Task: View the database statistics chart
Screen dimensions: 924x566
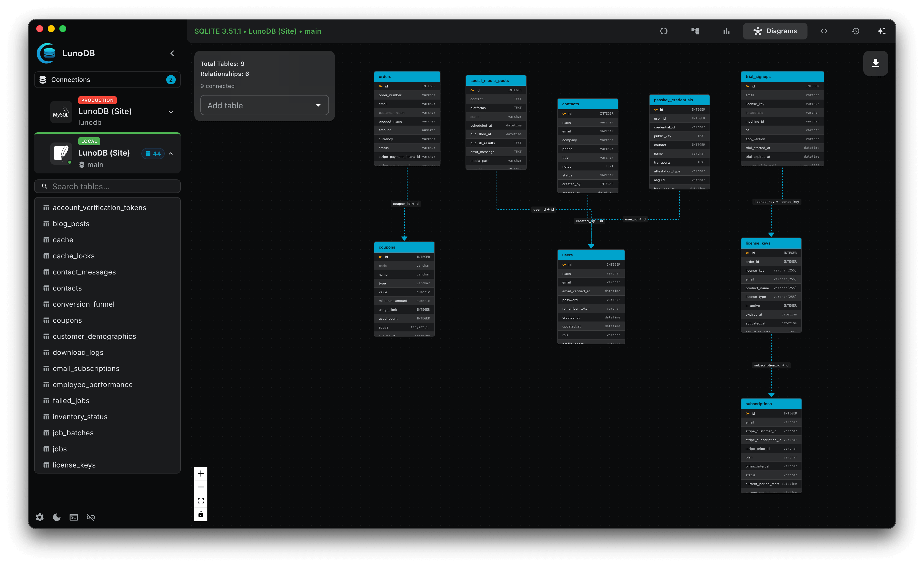Action: [726, 31]
